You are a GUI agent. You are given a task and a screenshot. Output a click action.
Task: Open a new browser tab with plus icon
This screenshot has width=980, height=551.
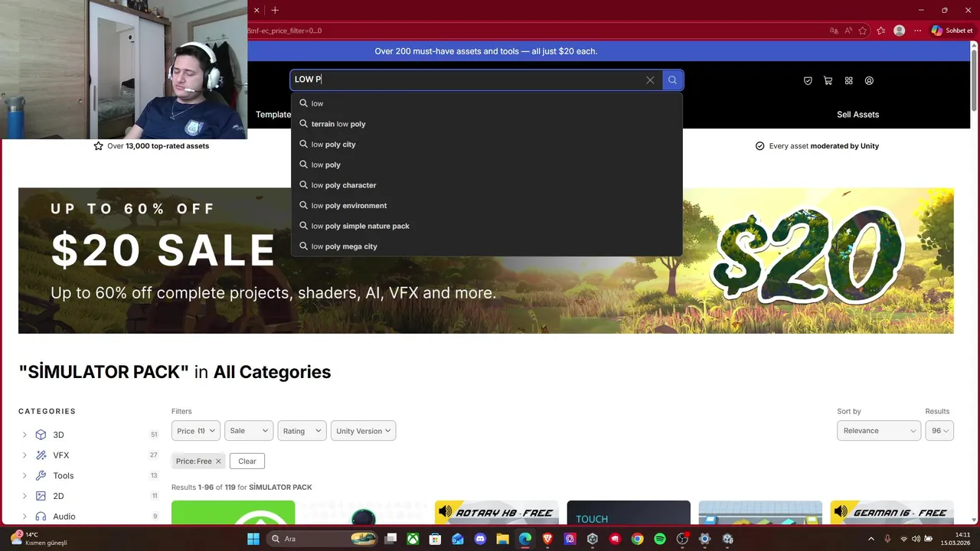click(275, 10)
